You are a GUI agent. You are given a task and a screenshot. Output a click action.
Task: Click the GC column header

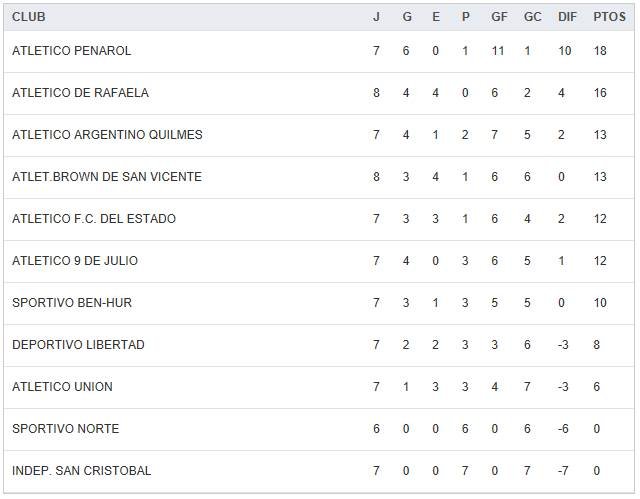[x=532, y=17]
